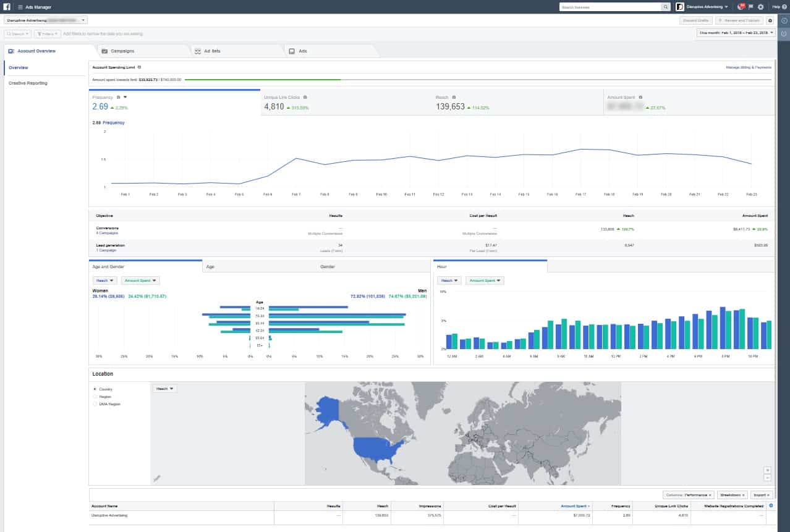Image resolution: width=790 pixels, height=532 pixels.
Task: Click the flag pages icon
Action: coord(751,7)
